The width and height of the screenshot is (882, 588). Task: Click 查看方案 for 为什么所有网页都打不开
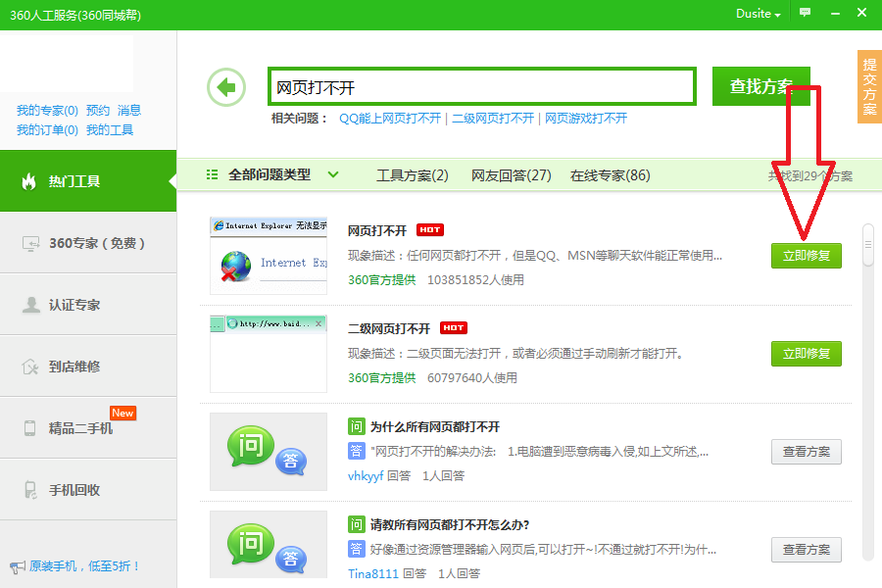[x=807, y=451]
